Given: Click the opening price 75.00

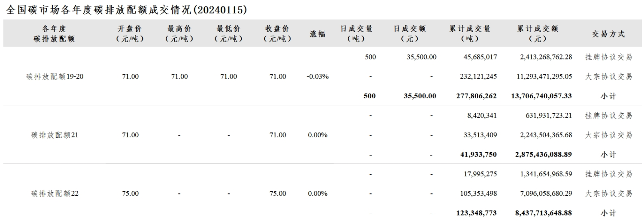Looking at the screenshot, I should [x=131, y=194].
